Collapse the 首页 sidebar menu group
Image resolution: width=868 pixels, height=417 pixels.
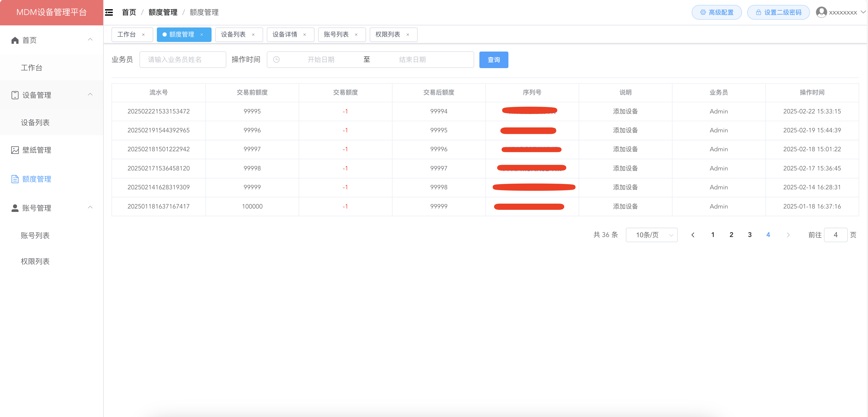point(90,40)
